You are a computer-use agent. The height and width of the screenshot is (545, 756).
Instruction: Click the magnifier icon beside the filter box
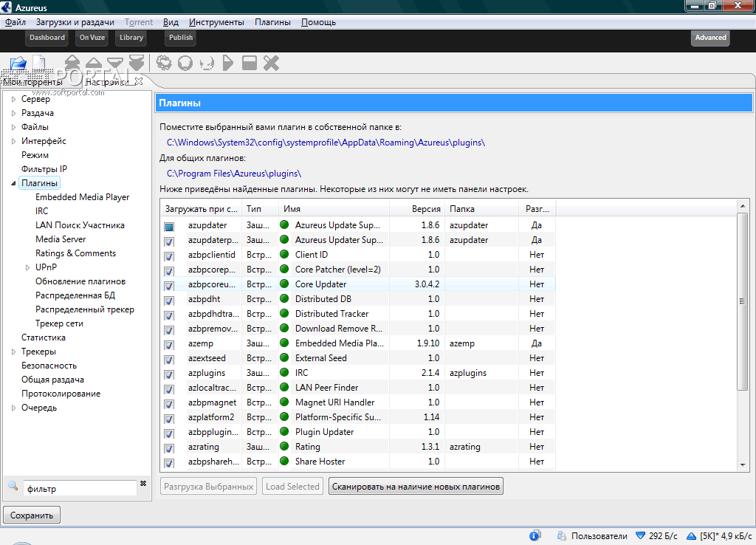click(x=13, y=486)
